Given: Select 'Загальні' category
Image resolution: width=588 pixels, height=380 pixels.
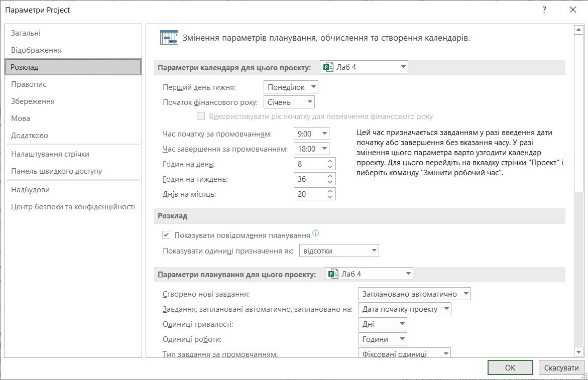Looking at the screenshot, I should click(73, 33).
